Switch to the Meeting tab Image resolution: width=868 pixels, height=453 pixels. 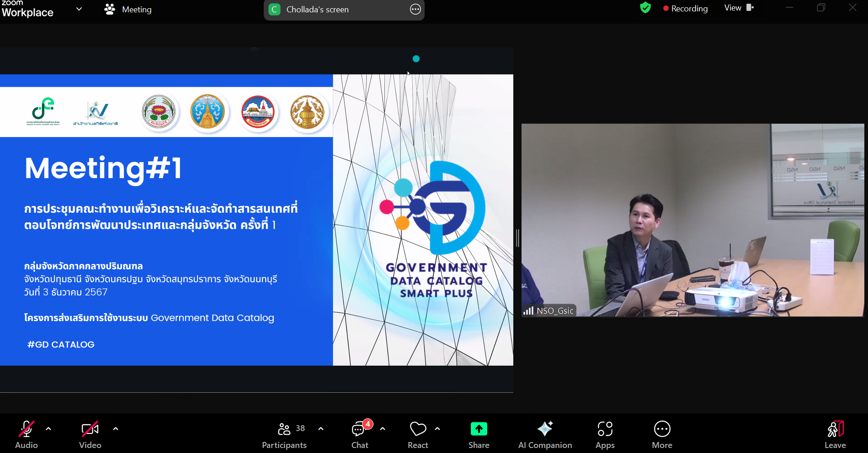(x=128, y=9)
